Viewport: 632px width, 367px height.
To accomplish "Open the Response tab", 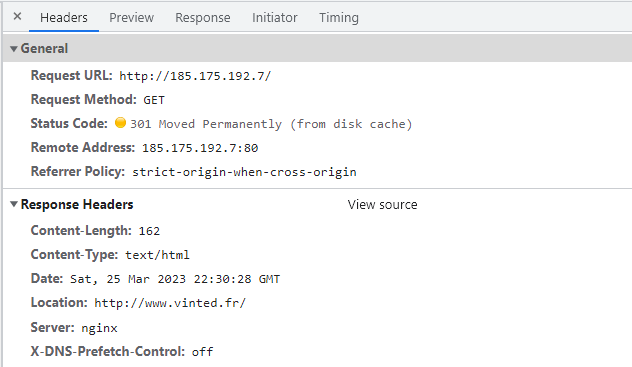I will point(203,18).
